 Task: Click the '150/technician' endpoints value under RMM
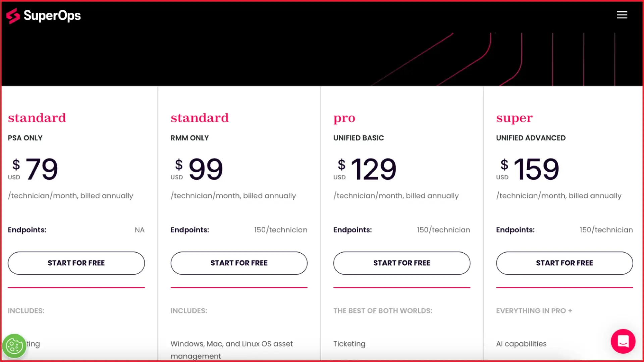(x=280, y=230)
